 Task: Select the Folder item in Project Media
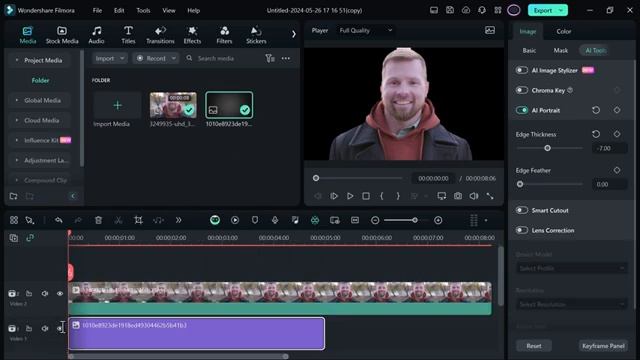(40, 80)
